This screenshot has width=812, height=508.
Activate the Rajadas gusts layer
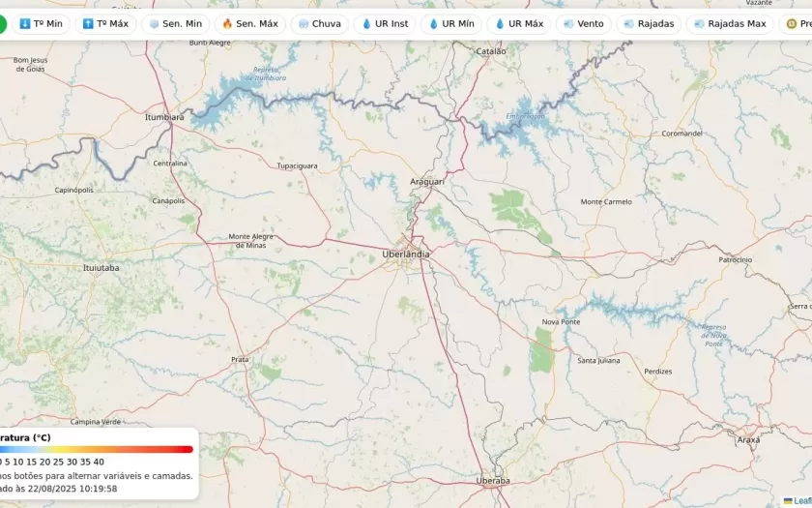[649, 24]
